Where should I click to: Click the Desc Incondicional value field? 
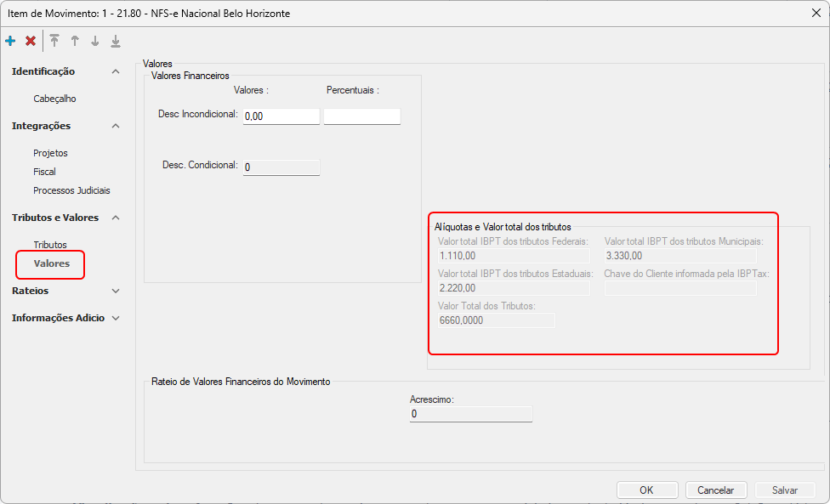pyautogui.click(x=281, y=116)
